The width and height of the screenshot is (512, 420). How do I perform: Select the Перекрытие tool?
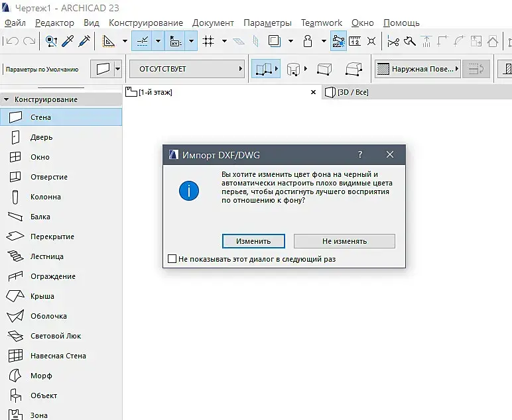[x=61, y=236]
